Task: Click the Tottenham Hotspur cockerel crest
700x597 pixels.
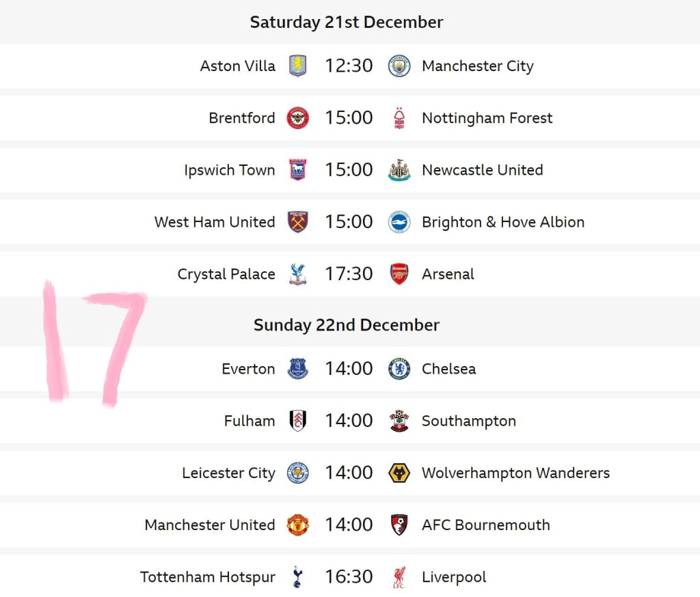Action: coord(297,577)
